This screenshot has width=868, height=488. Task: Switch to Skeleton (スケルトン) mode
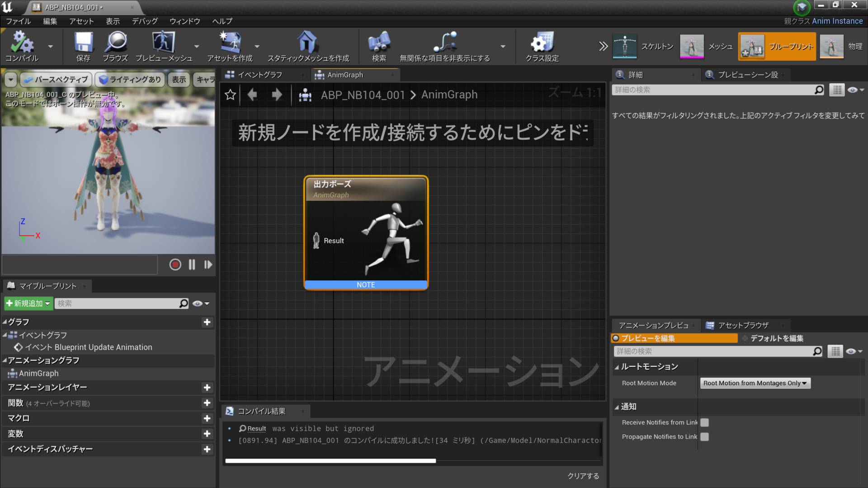coord(643,46)
